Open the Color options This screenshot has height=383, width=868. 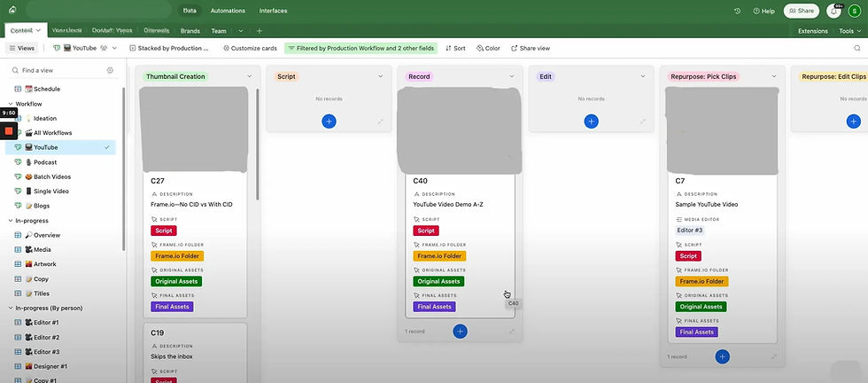[x=488, y=48]
